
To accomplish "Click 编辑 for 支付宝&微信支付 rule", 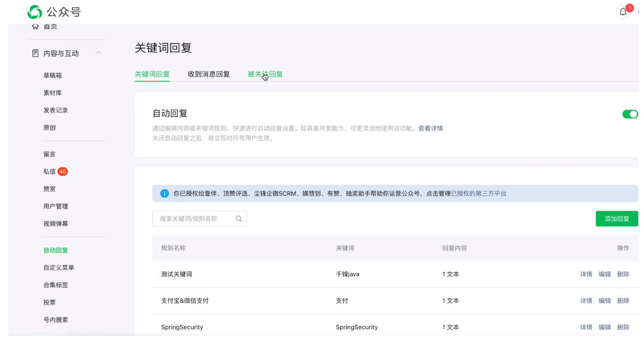I will pos(604,301).
